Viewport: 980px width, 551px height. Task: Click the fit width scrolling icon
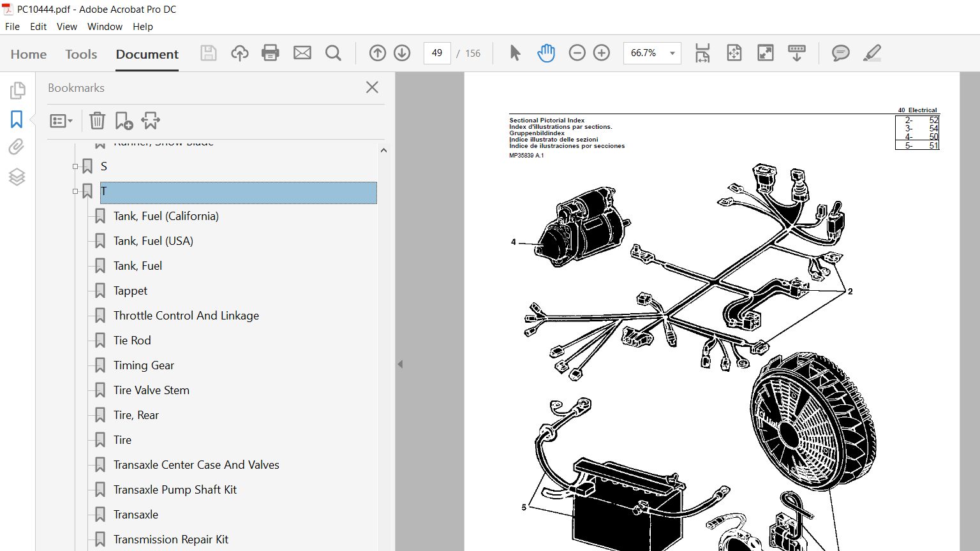pos(702,53)
